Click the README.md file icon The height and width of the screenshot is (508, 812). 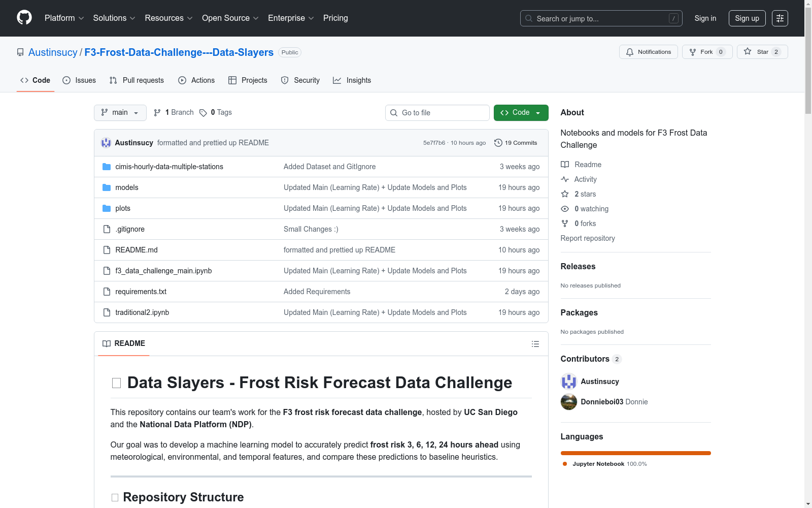(107, 250)
